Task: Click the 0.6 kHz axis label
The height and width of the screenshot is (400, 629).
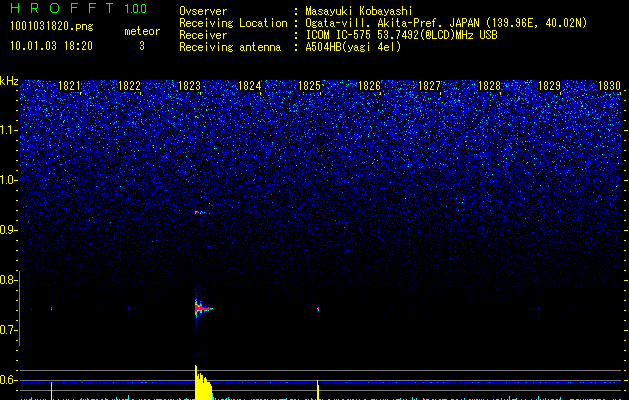Action: point(8,380)
